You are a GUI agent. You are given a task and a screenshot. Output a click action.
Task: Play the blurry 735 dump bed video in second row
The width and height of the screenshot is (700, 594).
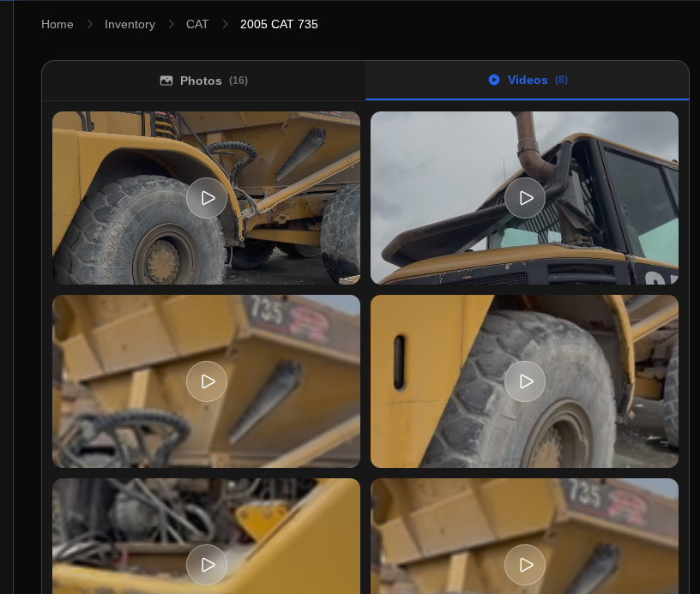pos(207,381)
